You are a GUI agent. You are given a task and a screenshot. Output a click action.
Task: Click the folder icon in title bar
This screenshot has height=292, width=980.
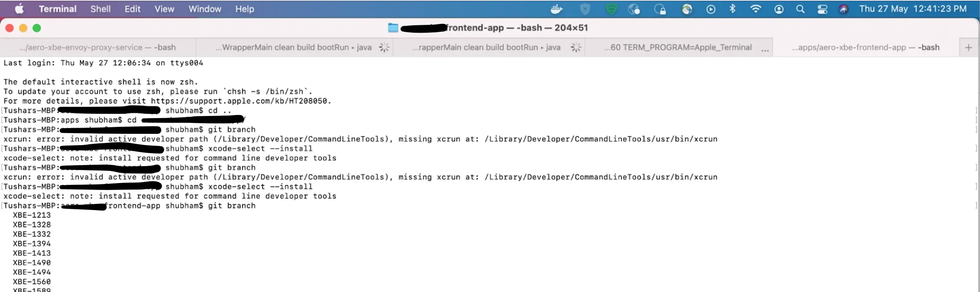click(393, 28)
